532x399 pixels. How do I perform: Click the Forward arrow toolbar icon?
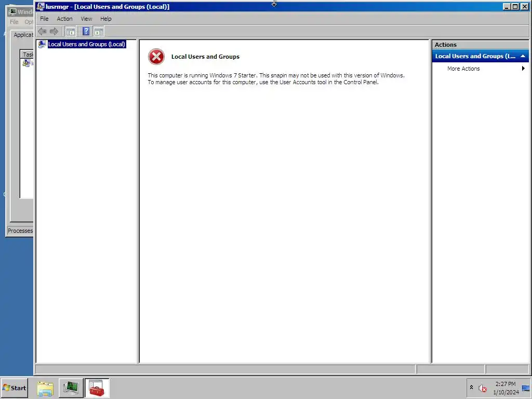[x=54, y=32]
